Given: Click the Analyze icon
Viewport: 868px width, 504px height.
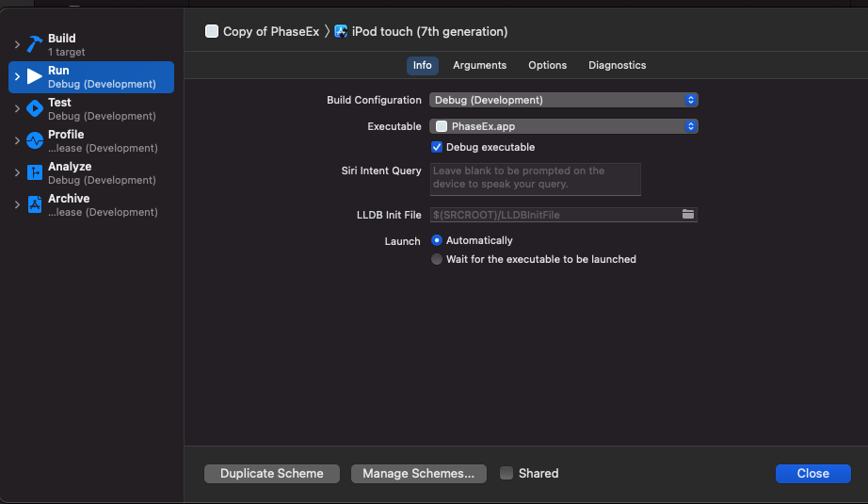Looking at the screenshot, I should (x=34, y=172).
